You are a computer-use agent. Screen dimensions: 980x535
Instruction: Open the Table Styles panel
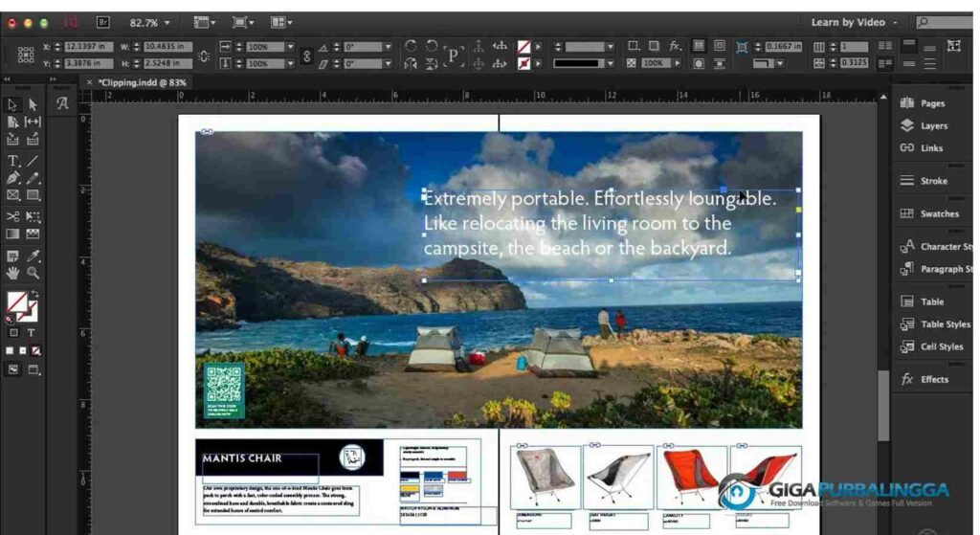(934, 323)
